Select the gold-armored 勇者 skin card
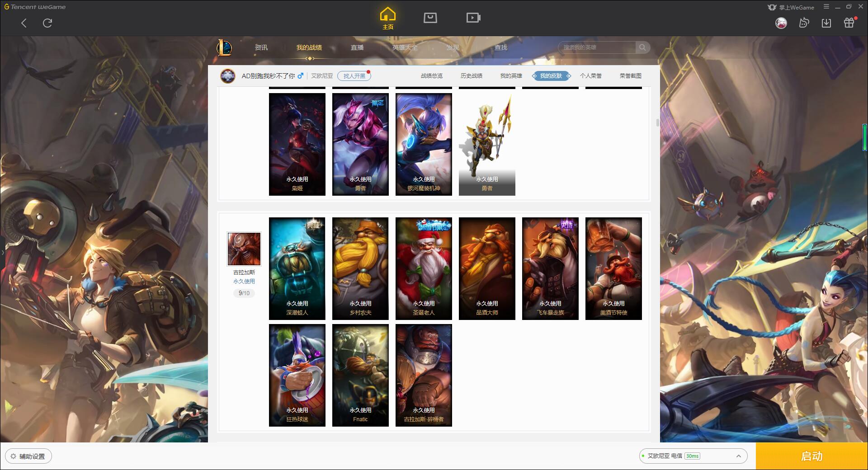The width and height of the screenshot is (868, 470). click(487, 144)
